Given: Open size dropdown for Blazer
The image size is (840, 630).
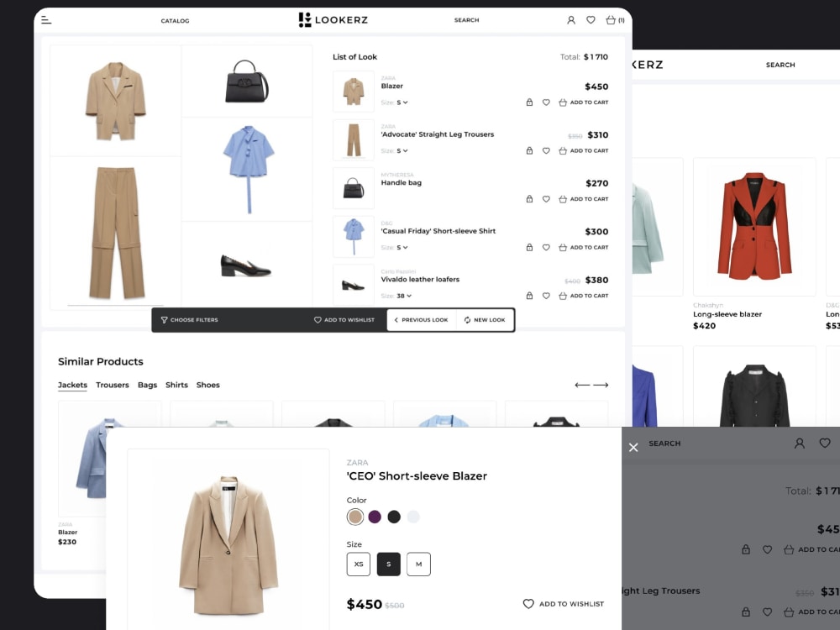Looking at the screenshot, I should [x=402, y=102].
